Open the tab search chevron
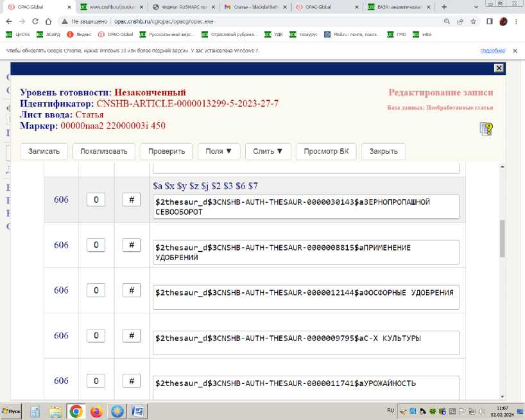This screenshot has width=525, height=420. [x=476, y=6]
